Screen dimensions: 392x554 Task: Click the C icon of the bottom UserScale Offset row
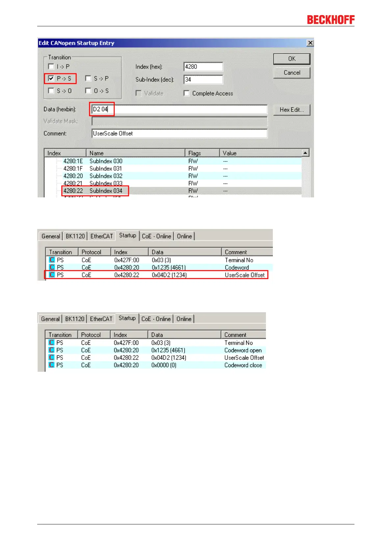coord(52,357)
